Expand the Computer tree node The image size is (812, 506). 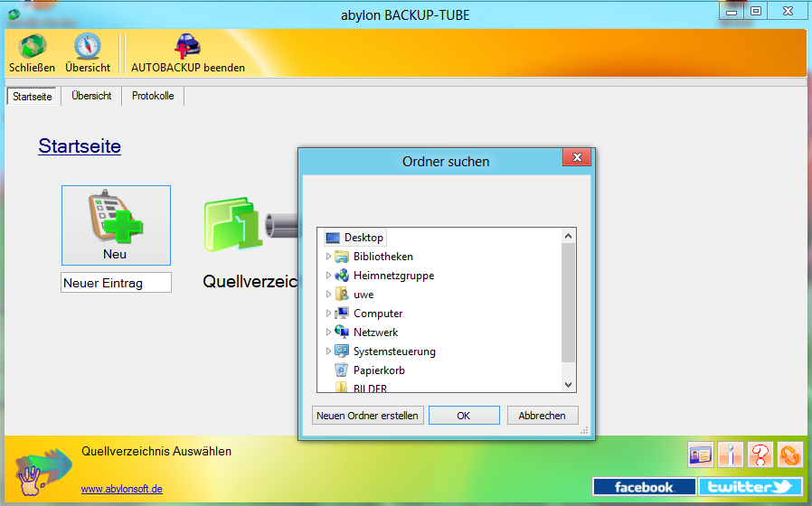click(x=328, y=313)
